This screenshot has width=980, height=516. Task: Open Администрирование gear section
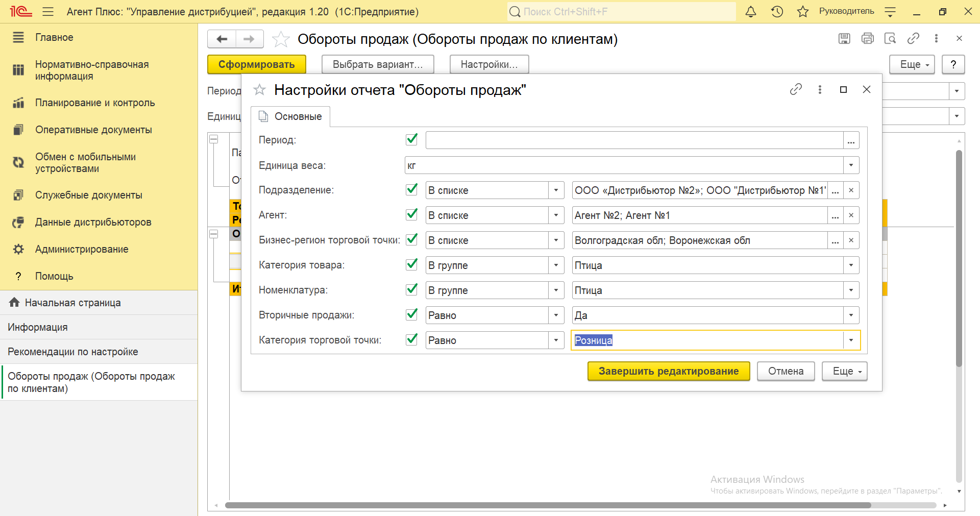click(82, 249)
